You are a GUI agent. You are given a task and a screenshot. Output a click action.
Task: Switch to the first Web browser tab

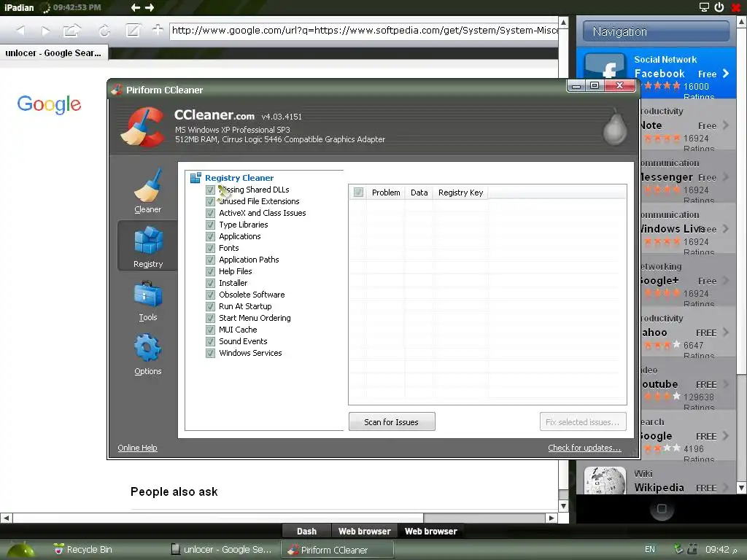365,531
